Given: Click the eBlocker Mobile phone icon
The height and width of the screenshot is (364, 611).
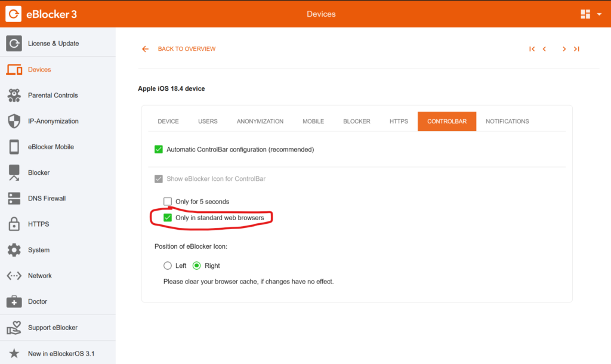Looking at the screenshot, I should tap(14, 147).
